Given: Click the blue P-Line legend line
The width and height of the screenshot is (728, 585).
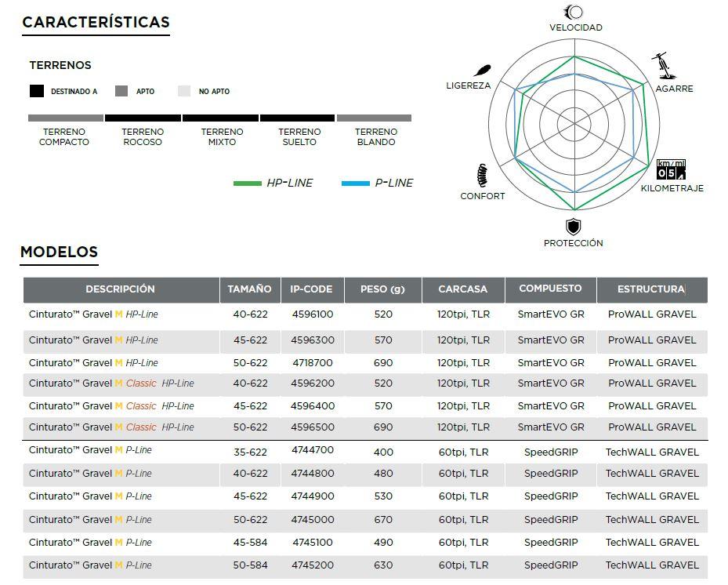Looking at the screenshot, I should 355,183.
